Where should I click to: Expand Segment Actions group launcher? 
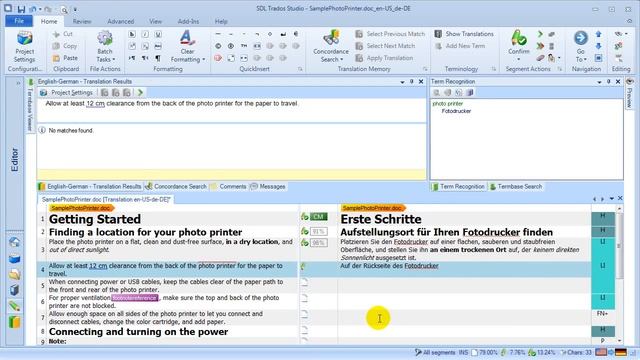560,69
